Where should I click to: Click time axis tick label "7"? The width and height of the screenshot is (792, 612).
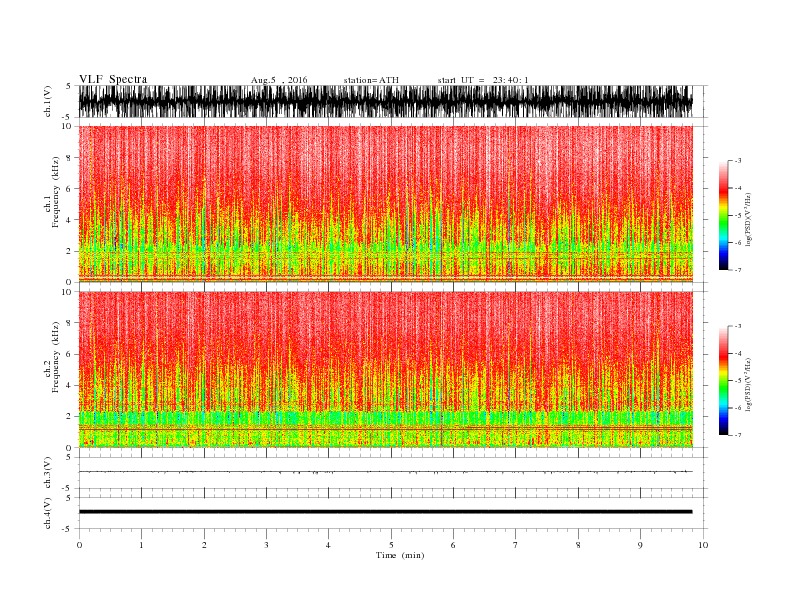click(x=516, y=545)
